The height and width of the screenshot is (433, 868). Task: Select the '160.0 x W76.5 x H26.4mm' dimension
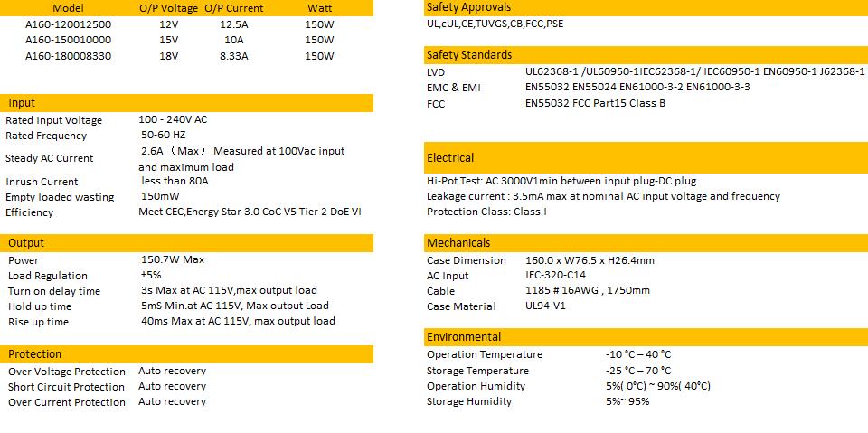coord(590,259)
